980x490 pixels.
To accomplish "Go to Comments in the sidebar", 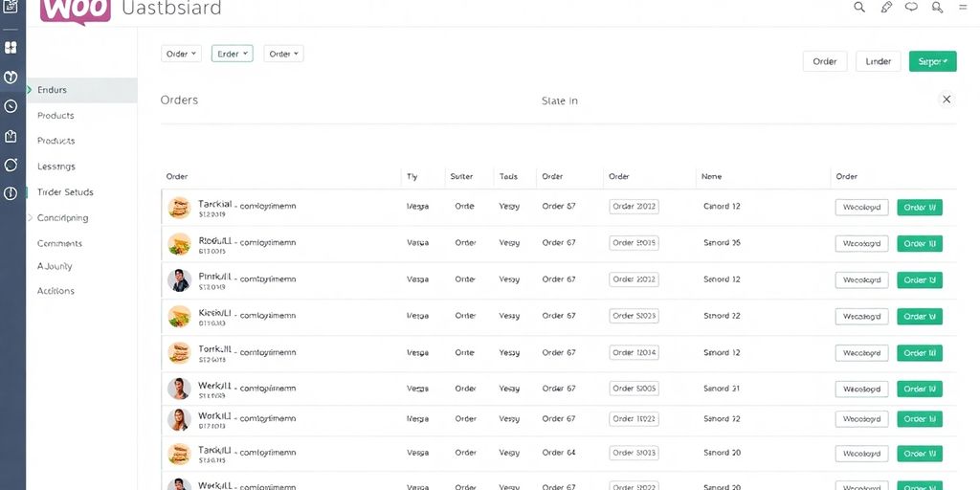I will (59, 244).
